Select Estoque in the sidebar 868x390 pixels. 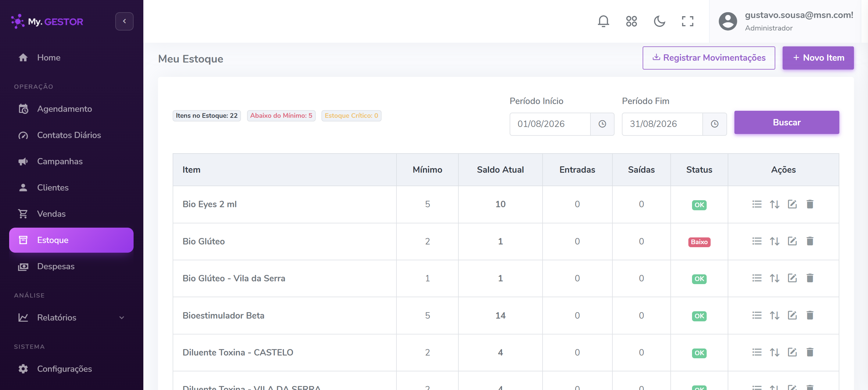pyautogui.click(x=71, y=240)
